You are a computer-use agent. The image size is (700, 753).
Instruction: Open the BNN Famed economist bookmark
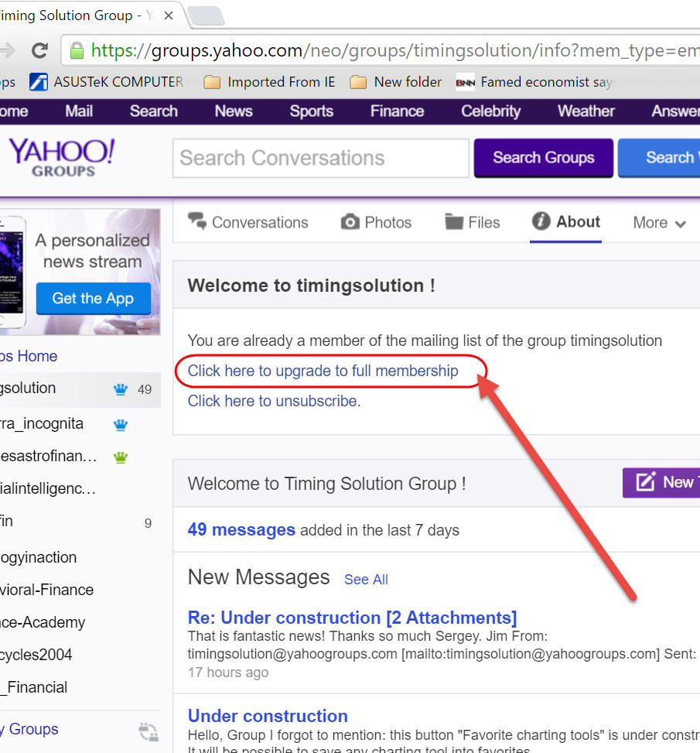pos(535,82)
